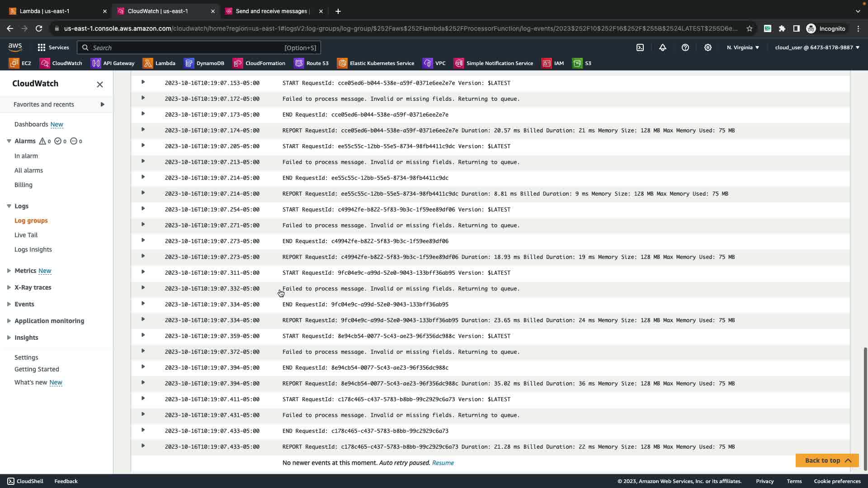Close the CloudWatch side navigation panel
This screenshot has width=868, height=488.
point(100,84)
